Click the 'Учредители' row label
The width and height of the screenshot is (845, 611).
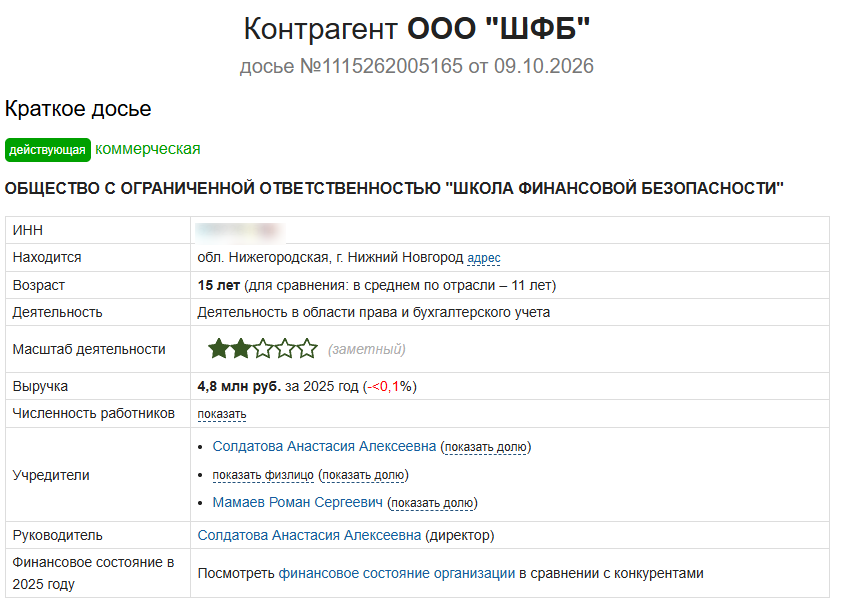pyautogui.click(x=51, y=475)
